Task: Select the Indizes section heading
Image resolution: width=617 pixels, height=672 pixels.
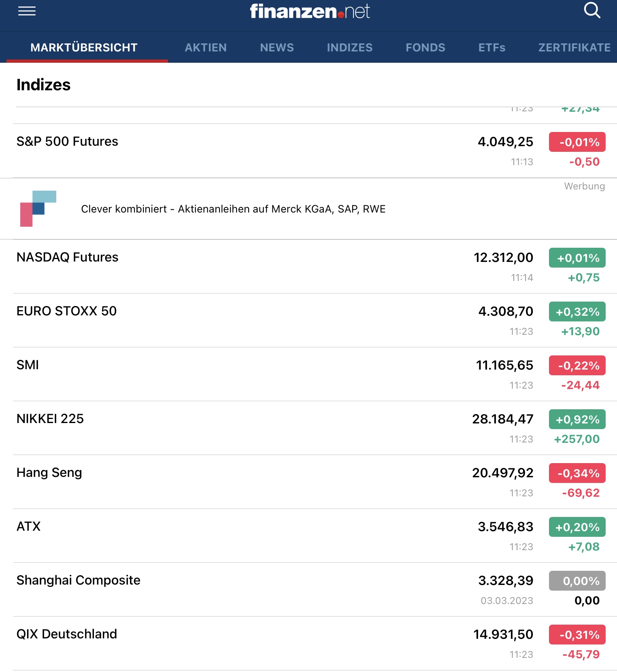Action: 43,85
